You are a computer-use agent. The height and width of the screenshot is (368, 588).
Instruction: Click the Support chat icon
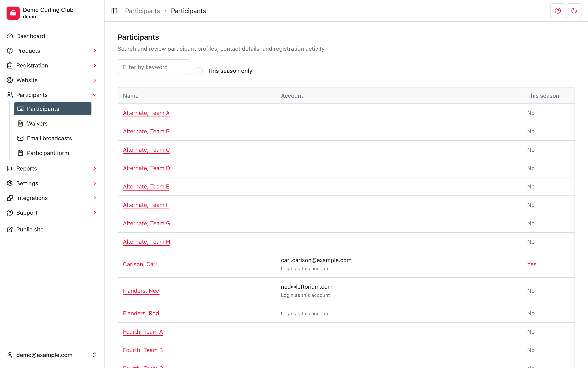point(10,213)
